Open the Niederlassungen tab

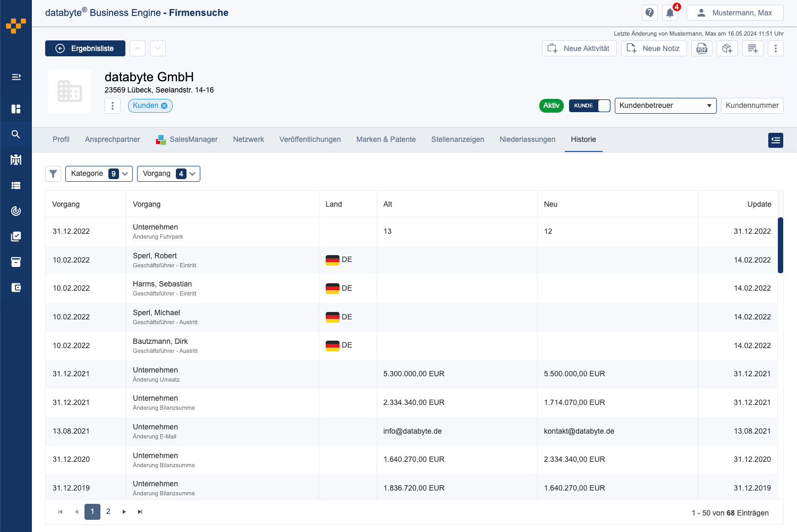tap(528, 140)
